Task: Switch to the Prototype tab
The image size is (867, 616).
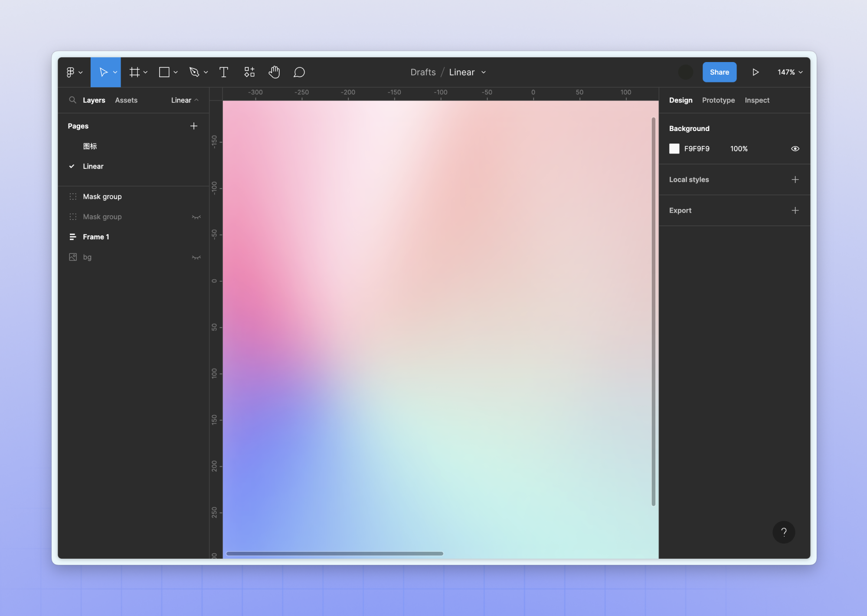Action: 718,100
